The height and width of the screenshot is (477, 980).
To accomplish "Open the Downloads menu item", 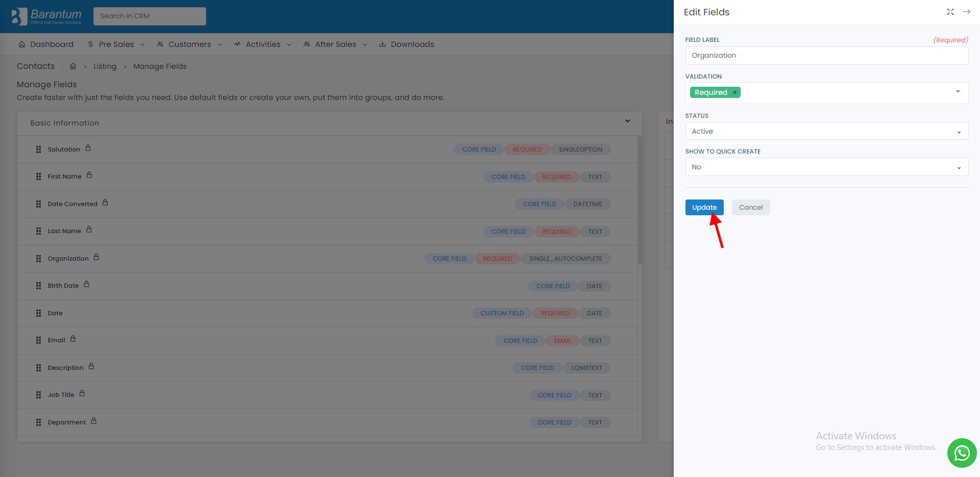I will tap(406, 44).
